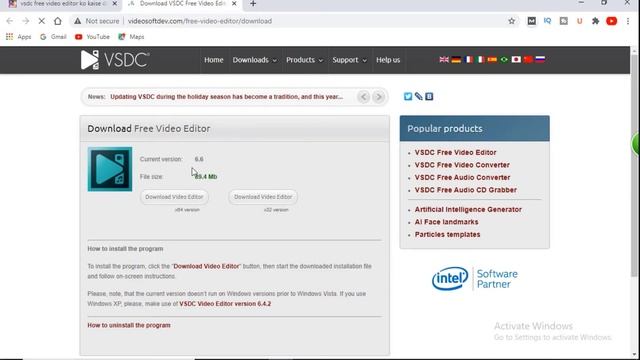Viewport: 640px width, 360px height.
Task: Open VSDC Free Video Editor product link
Action: tap(456, 152)
